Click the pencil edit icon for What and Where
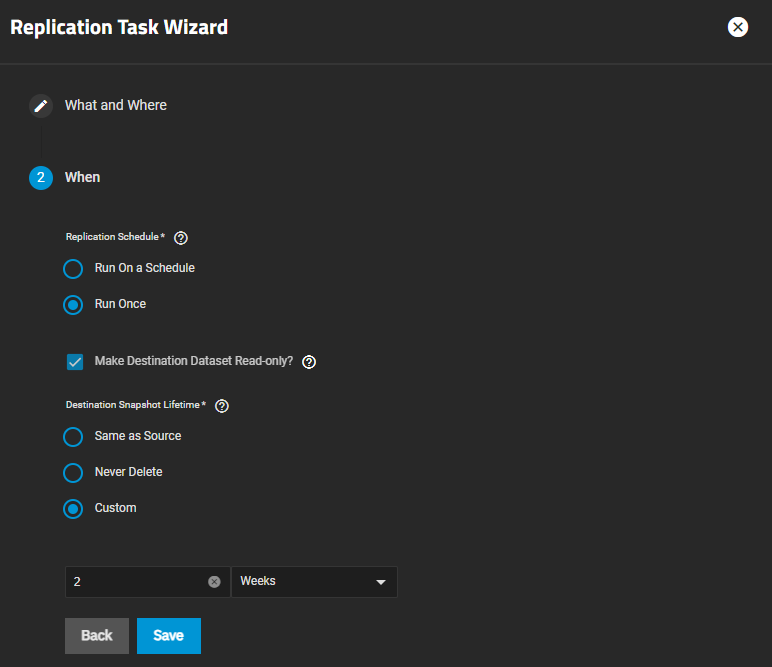The height and width of the screenshot is (667, 772). click(40, 106)
